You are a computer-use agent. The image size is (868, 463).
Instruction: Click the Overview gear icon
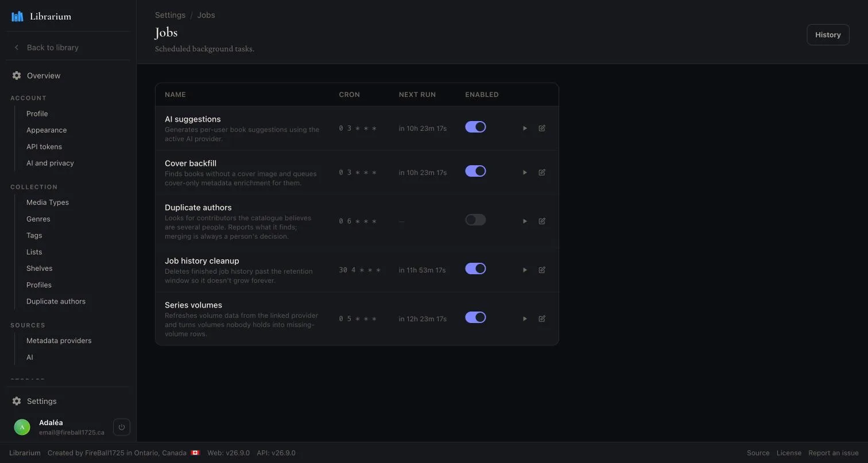click(17, 76)
